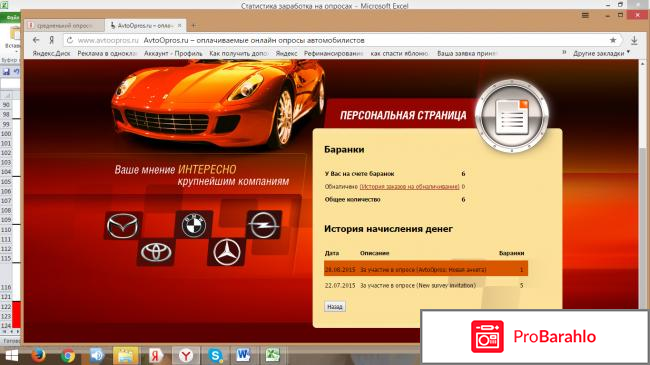The height and width of the screenshot is (365, 650).
Task: Open the Как получить доп bookmark
Action: coord(238,53)
